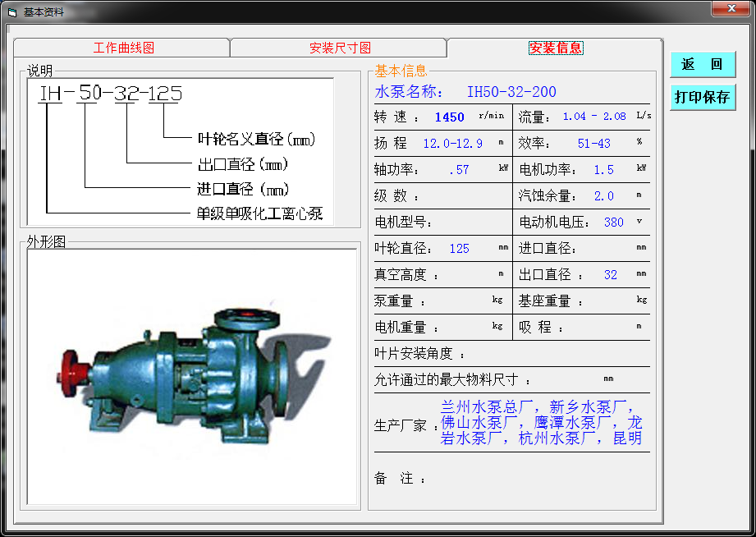
Task: Click the 返回 button
Action: click(x=703, y=64)
